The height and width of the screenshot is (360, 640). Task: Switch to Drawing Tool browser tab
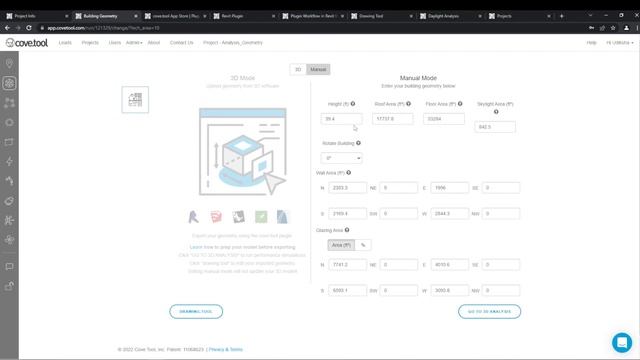tap(382, 16)
